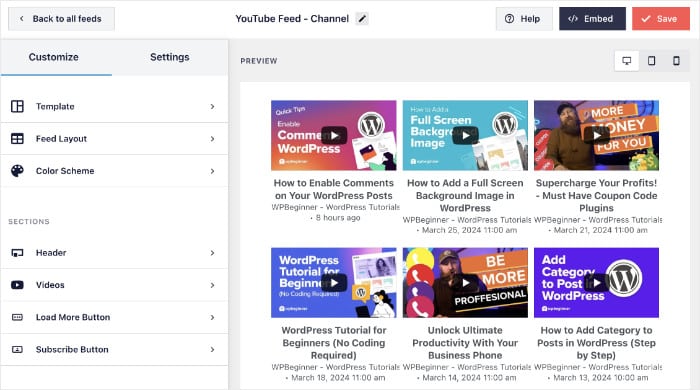
Task: Click the 'March 13, 2024 10:00 am' date
Action: [x=600, y=378]
